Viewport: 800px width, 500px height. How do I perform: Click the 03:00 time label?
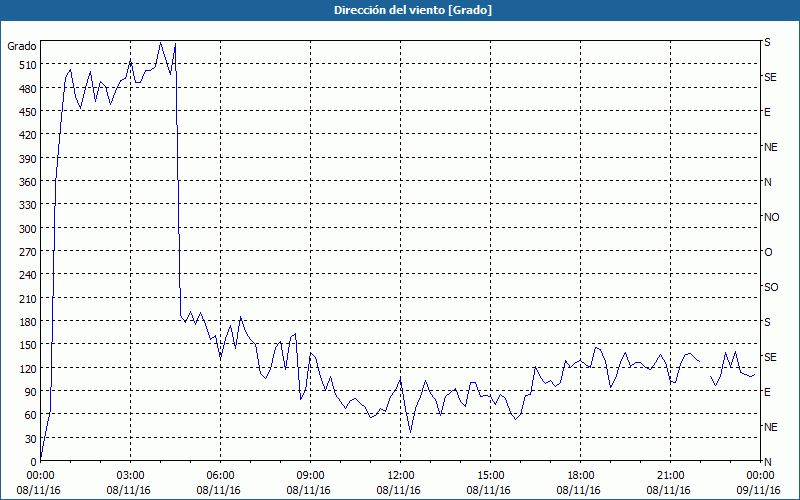(x=130, y=476)
